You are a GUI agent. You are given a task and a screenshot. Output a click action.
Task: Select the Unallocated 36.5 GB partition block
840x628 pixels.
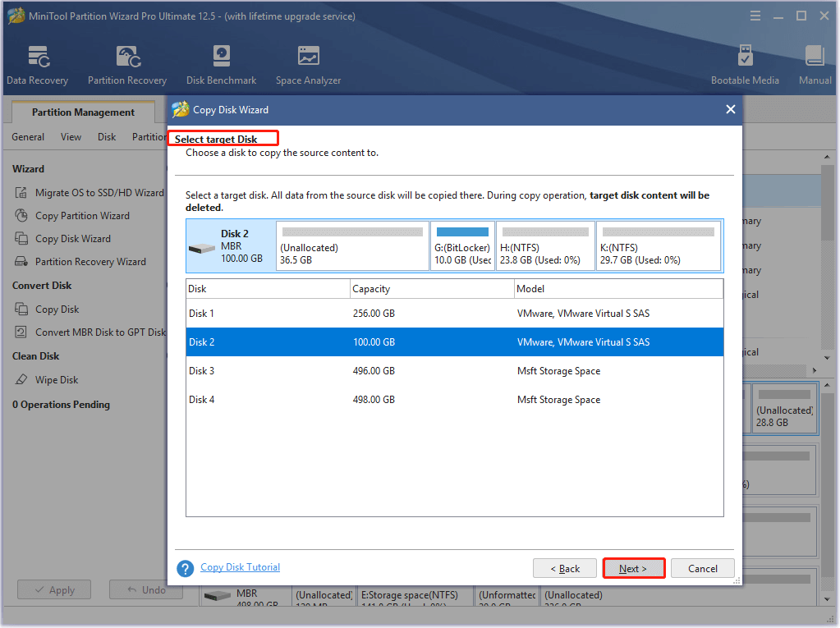point(352,245)
